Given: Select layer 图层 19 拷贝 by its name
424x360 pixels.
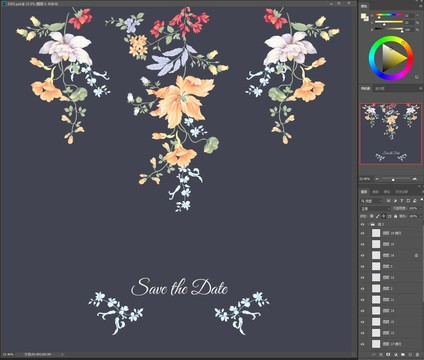Looking at the screenshot, I should [392, 233].
